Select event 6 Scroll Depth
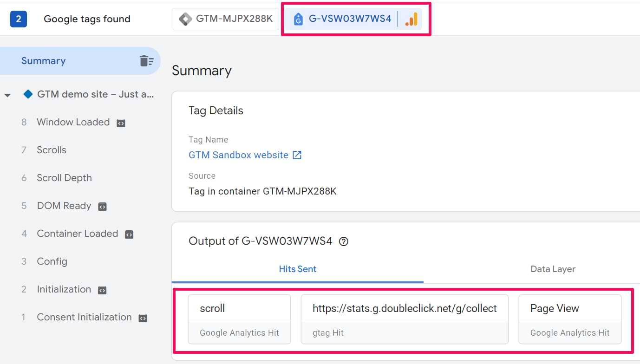Viewport: 640px width, 364px height. click(64, 178)
